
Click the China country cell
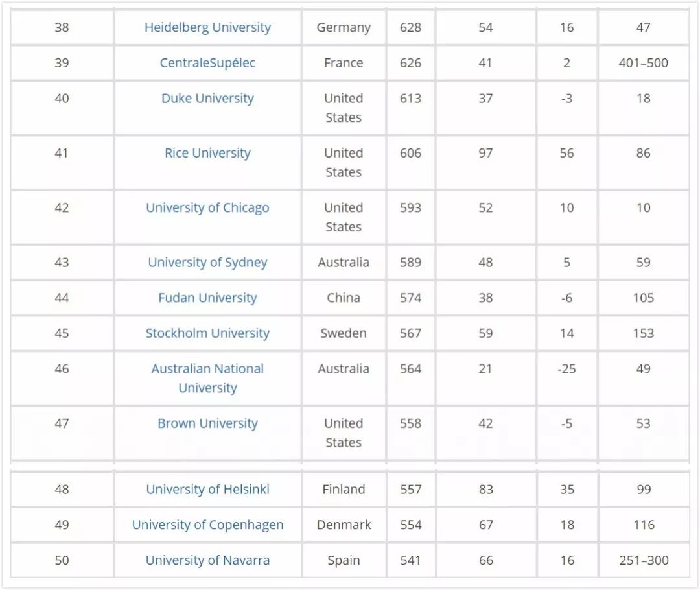344,298
